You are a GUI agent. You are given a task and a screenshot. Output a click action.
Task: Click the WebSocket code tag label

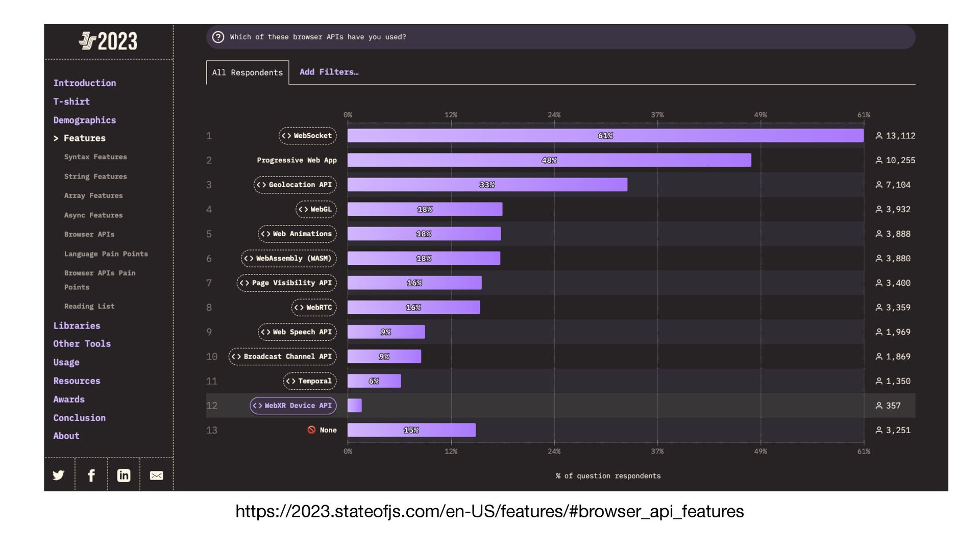pyautogui.click(x=307, y=136)
